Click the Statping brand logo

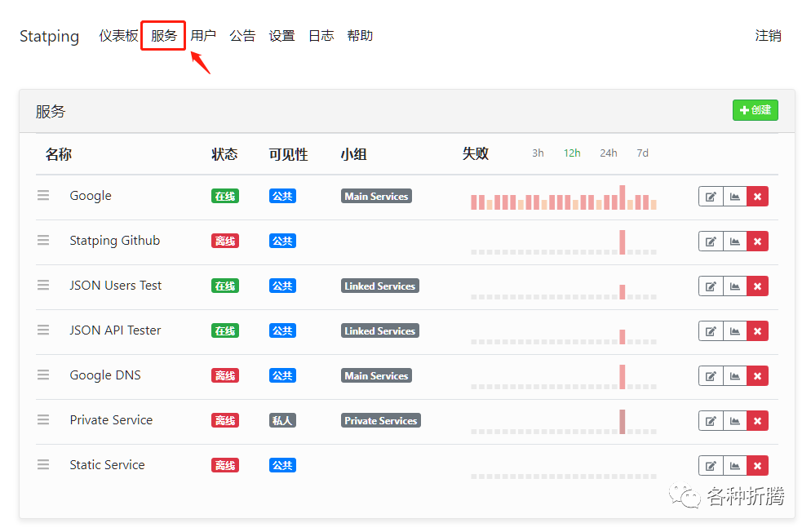click(49, 37)
